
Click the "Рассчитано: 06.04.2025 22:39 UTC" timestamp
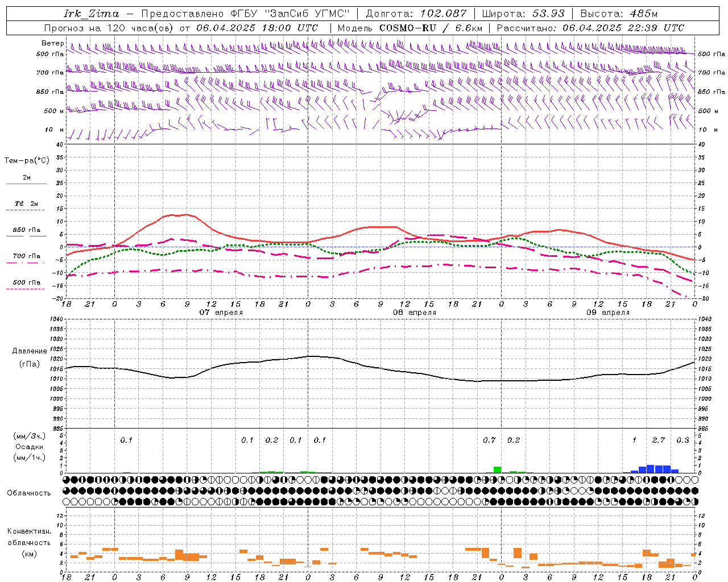click(590, 28)
